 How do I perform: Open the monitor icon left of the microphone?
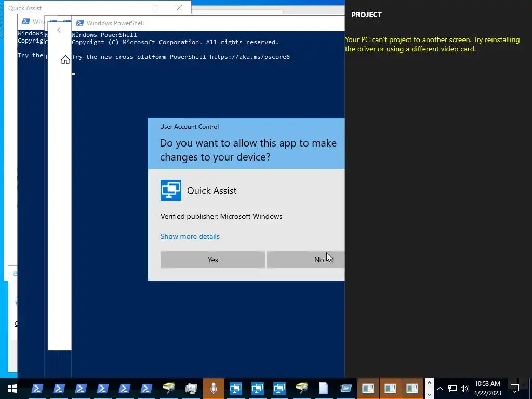(191, 389)
